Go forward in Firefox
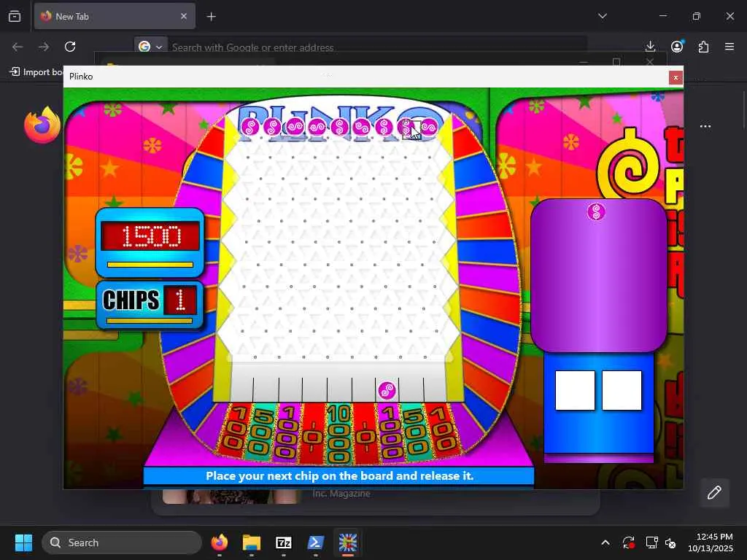This screenshot has height=560, width=747. coord(44,47)
